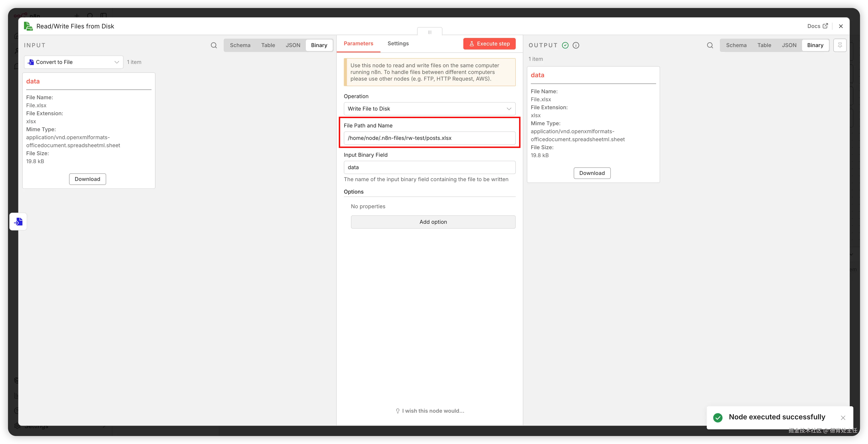Click the green output success checkmark icon
The width and height of the screenshot is (868, 444).
[565, 45]
